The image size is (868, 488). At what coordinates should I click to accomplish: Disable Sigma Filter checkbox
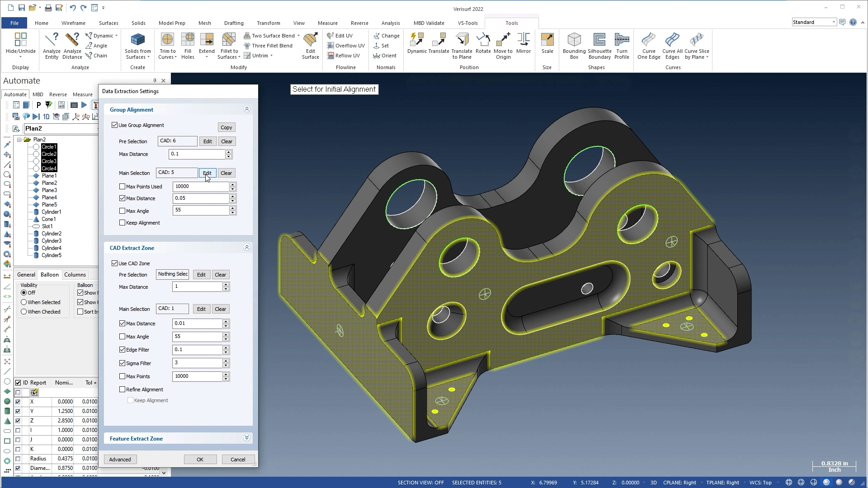point(122,363)
